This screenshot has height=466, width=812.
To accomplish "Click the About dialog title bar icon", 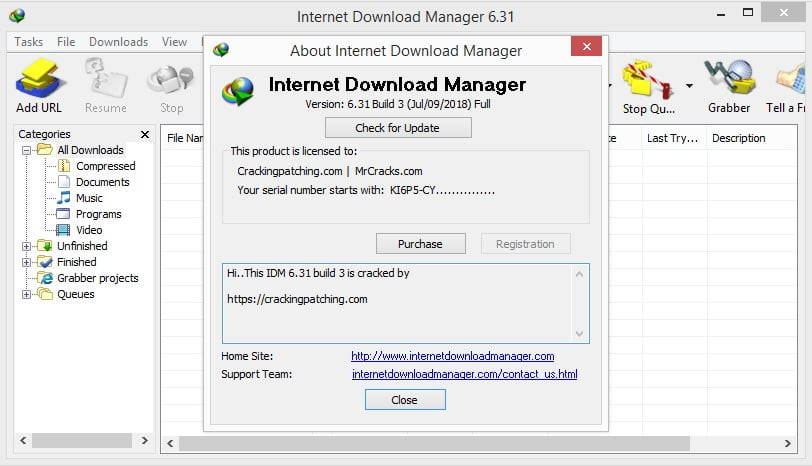I will click(221, 50).
